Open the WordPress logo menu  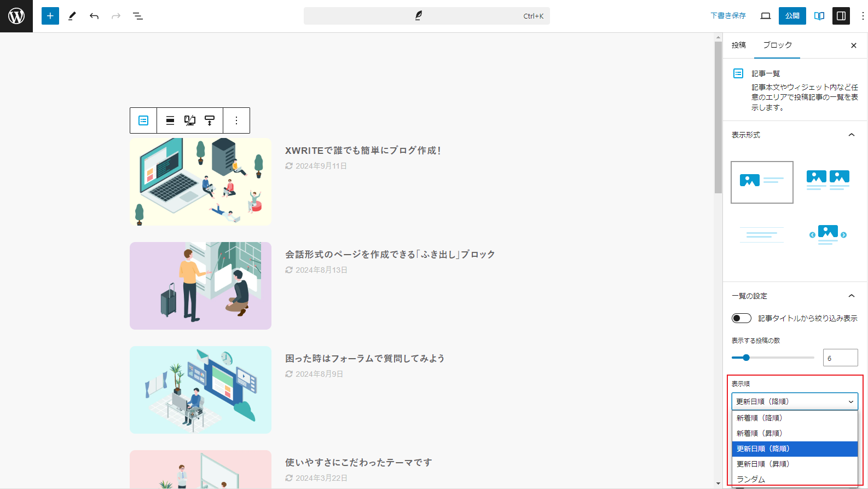point(16,16)
